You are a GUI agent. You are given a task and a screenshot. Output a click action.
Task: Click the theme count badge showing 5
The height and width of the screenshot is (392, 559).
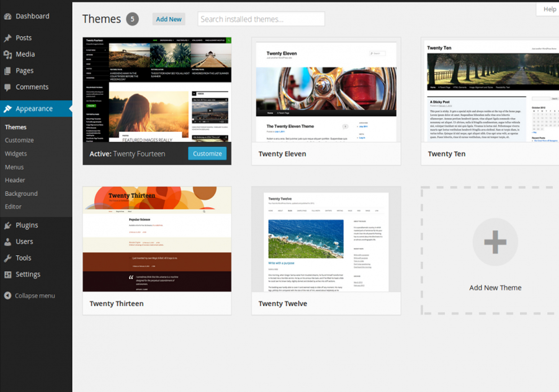point(132,19)
